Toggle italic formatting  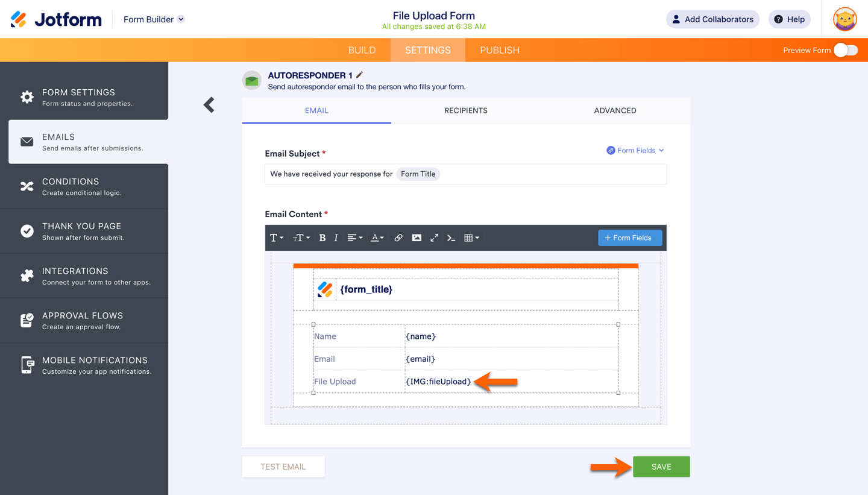336,238
